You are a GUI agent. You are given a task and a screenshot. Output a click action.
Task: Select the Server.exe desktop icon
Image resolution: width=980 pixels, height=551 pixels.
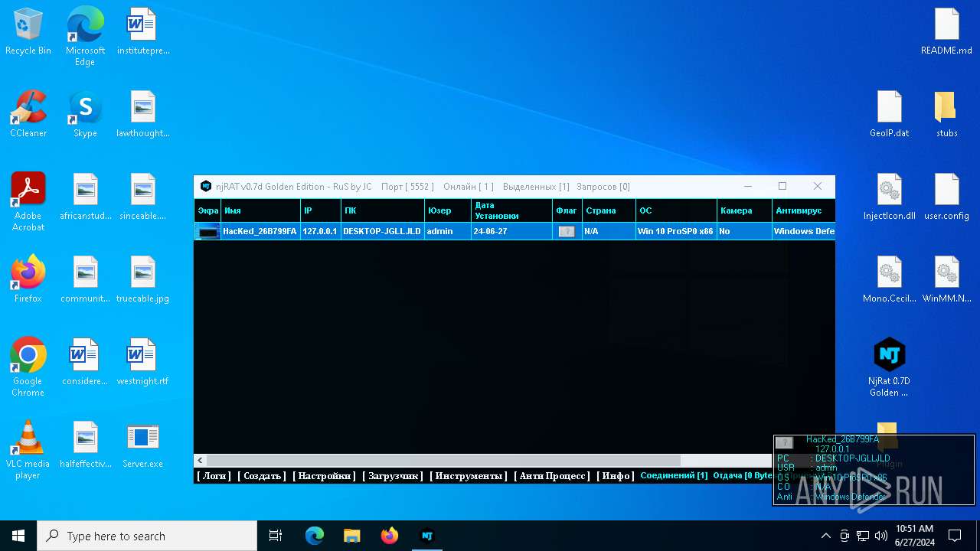tap(142, 445)
